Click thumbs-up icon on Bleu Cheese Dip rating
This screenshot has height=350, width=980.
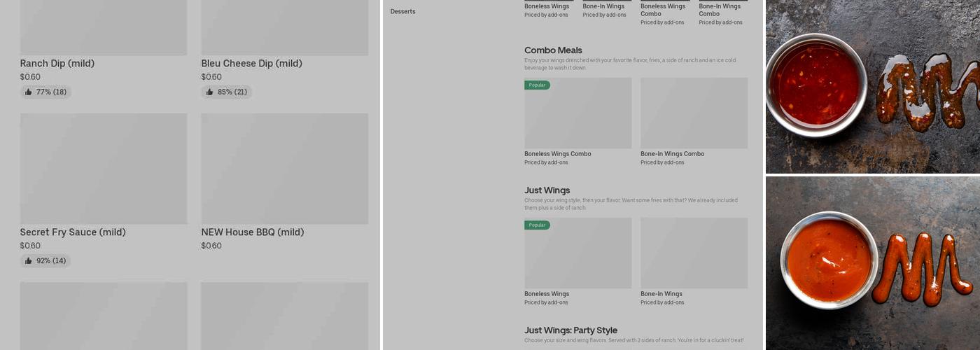[210, 92]
